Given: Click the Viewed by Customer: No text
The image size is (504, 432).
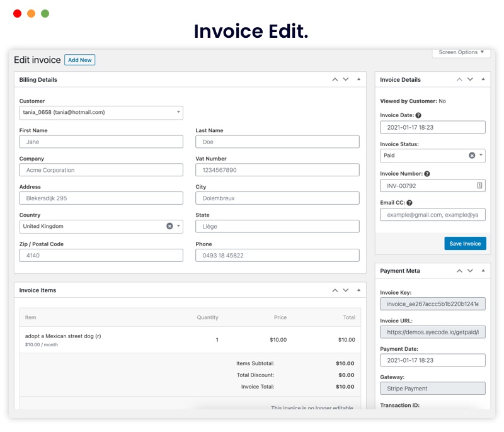Looking at the screenshot, I should (x=413, y=101).
